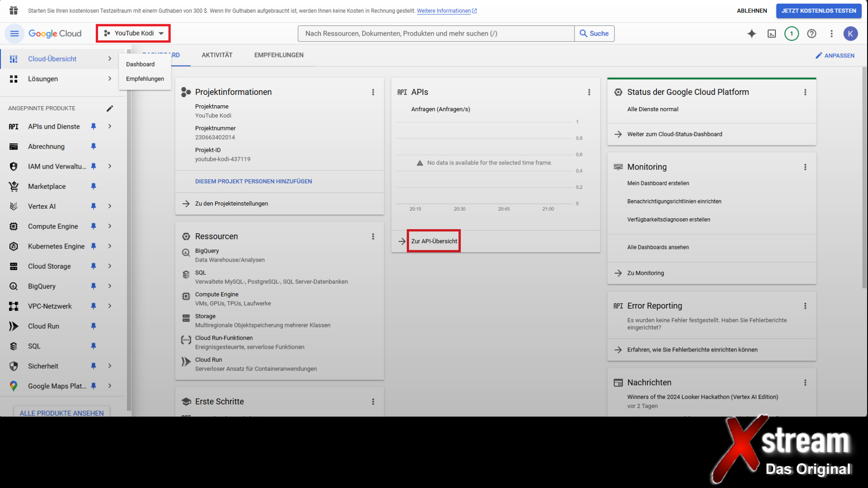Unpin APIs und Dienste product
The image size is (868, 488).
pos(94,127)
